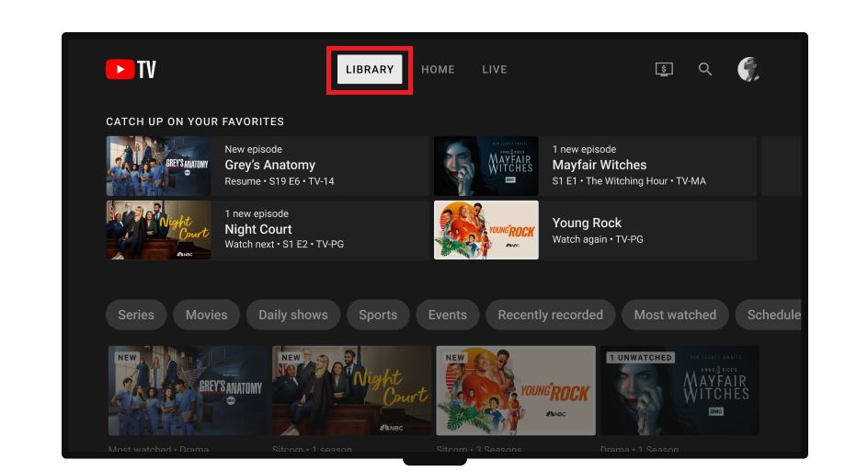The height and width of the screenshot is (472, 868).
Task: Open Mayfair Witches poster marked 1 UNWATCHED
Action: pyautogui.click(x=680, y=390)
